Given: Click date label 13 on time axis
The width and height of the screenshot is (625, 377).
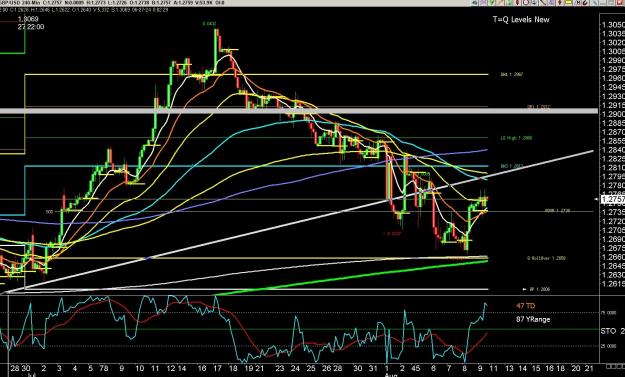Looking at the screenshot, I should tap(509, 369).
